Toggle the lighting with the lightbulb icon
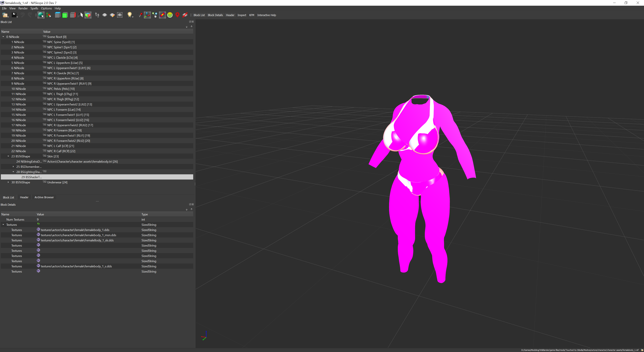The width and height of the screenshot is (644, 352). click(x=129, y=15)
